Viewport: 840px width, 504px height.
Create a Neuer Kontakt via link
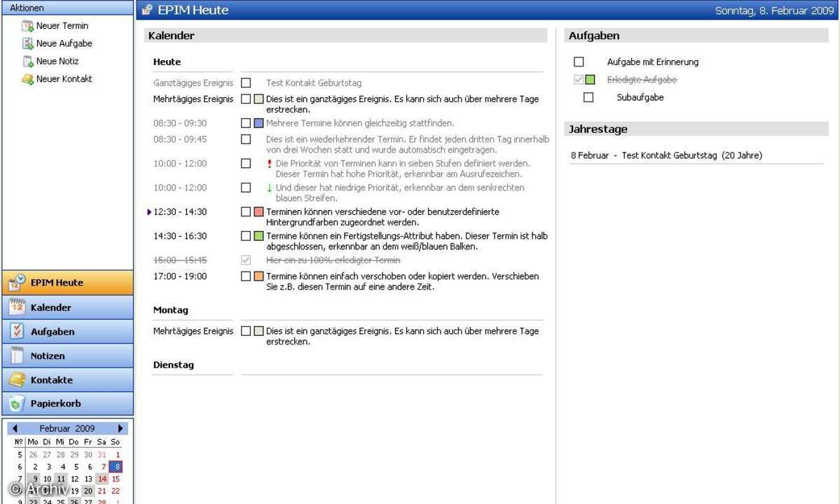point(64,78)
